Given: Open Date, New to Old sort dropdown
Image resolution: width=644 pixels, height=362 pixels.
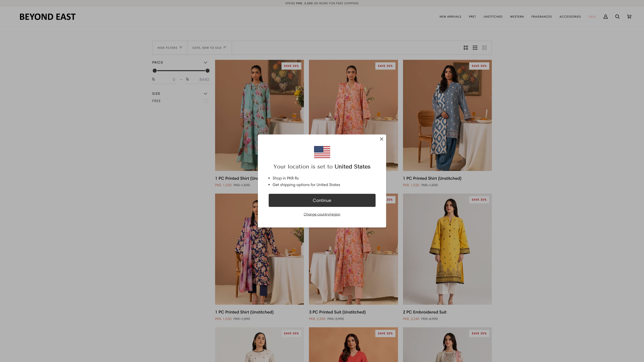Looking at the screenshot, I should [209, 48].
